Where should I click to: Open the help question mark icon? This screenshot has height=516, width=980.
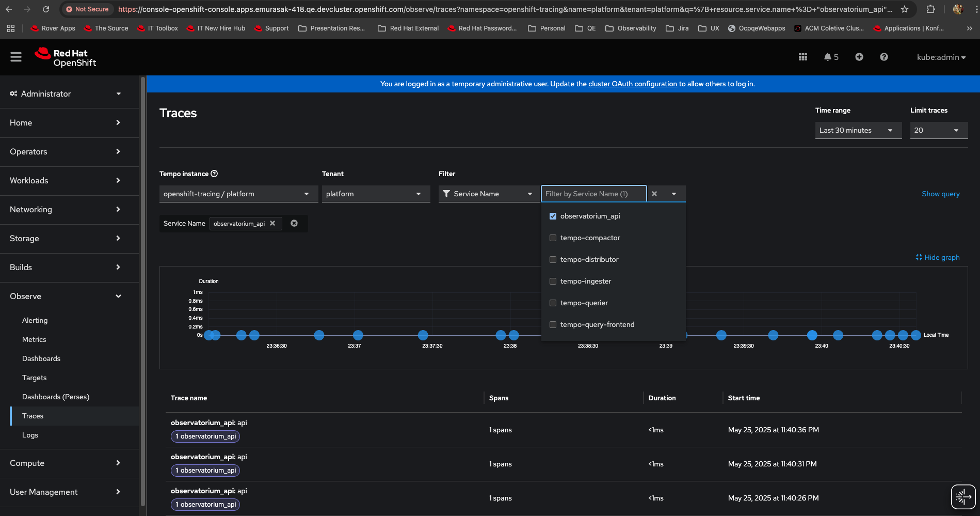883,57
